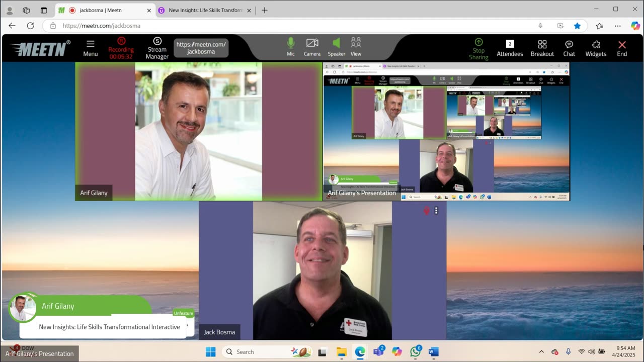This screenshot has width=644, height=362.
Task: Open Microsoft Teams from taskbar
Action: [378, 351]
